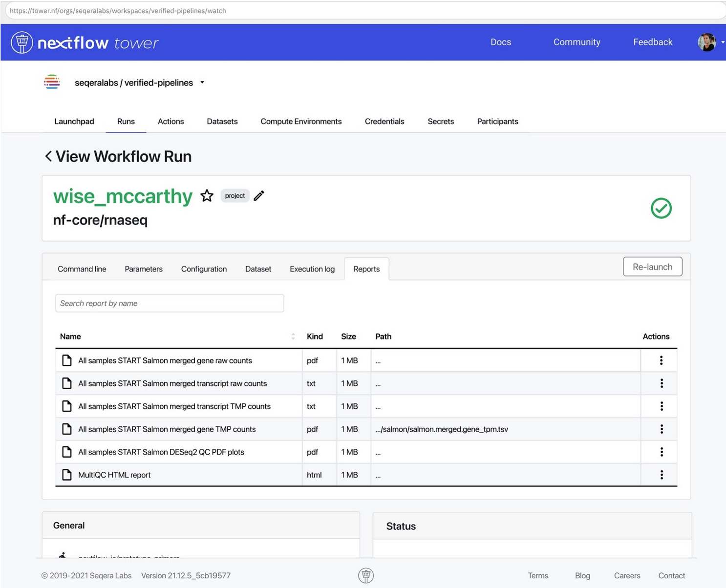726x588 pixels.
Task: Click the Path column header
Action: tap(384, 336)
